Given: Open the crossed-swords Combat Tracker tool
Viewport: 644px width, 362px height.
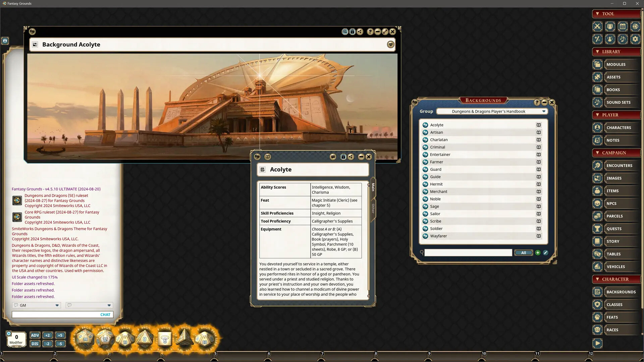Looking at the screenshot, I should coord(597,26).
